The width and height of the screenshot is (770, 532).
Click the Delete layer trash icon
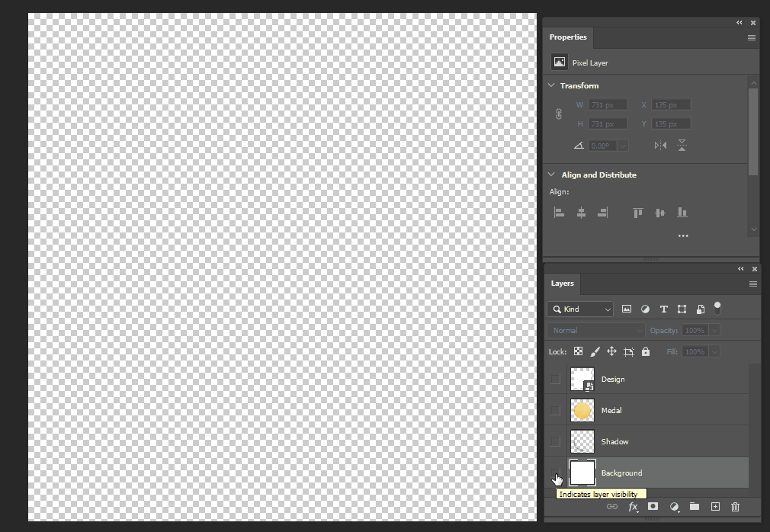click(734, 506)
